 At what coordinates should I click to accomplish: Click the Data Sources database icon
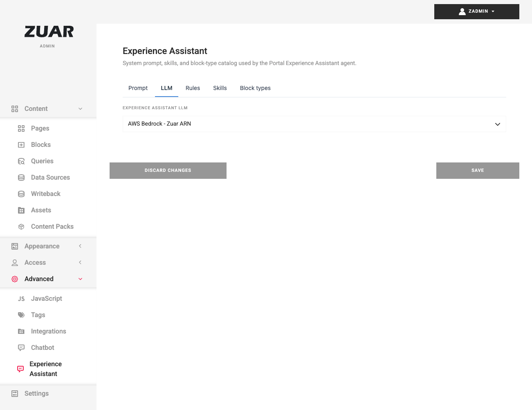(x=21, y=178)
